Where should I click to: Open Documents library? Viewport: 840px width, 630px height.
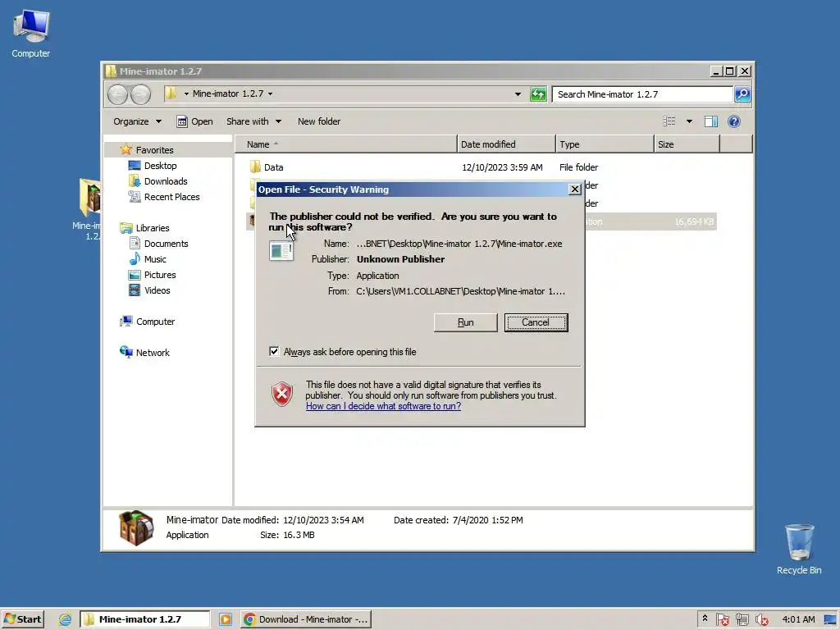(x=166, y=243)
